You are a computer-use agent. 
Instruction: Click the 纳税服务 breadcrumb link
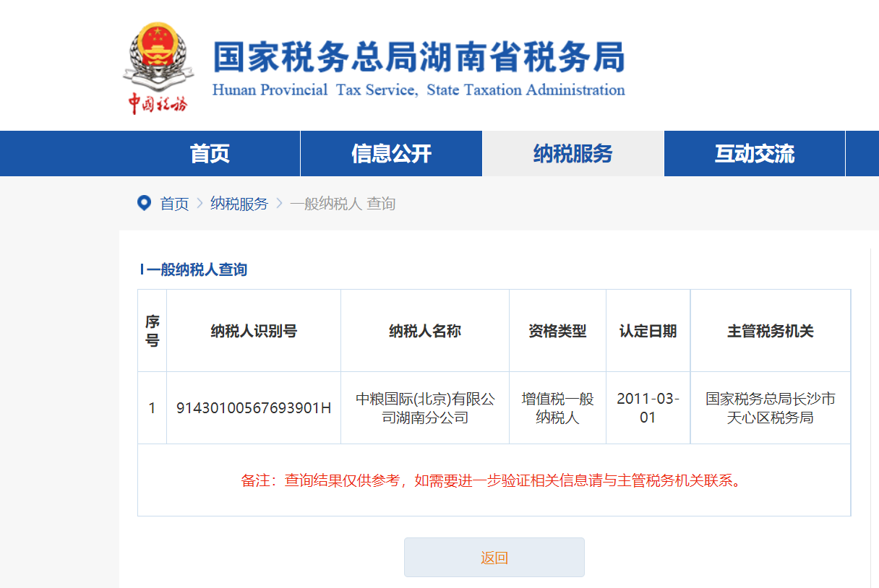click(239, 204)
